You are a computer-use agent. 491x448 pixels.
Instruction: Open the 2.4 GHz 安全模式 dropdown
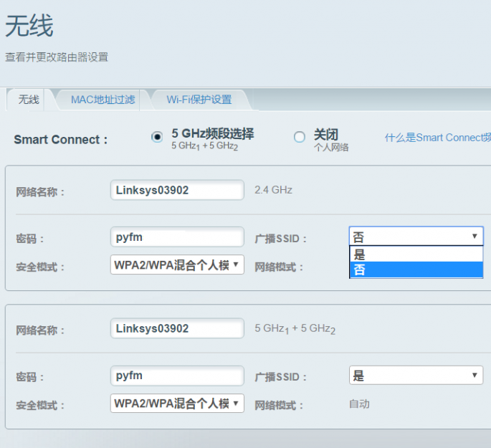click(177, 264)
